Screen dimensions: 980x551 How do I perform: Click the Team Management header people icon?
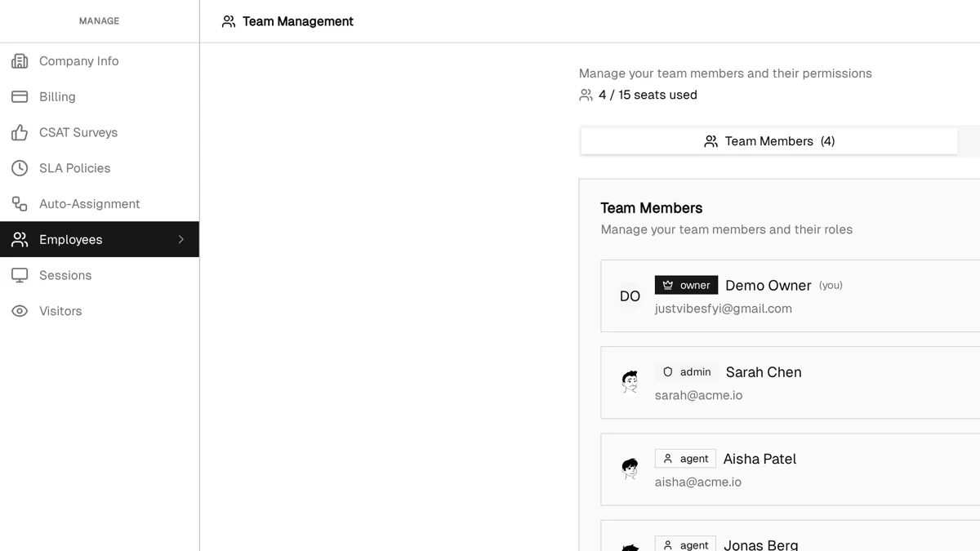tap(229, 21)
